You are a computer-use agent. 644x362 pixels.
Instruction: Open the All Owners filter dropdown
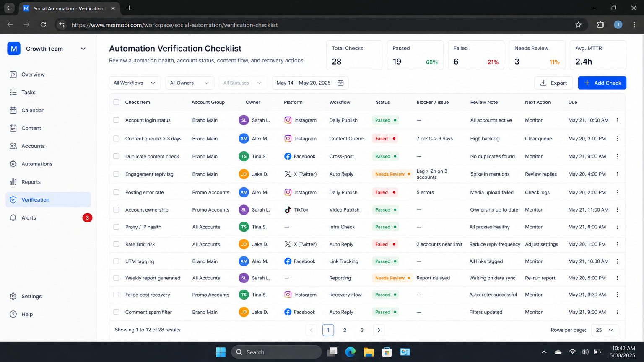coord(190,83)
